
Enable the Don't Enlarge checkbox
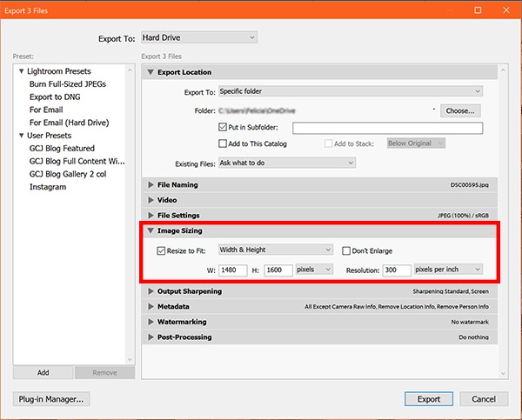(346, 250)
